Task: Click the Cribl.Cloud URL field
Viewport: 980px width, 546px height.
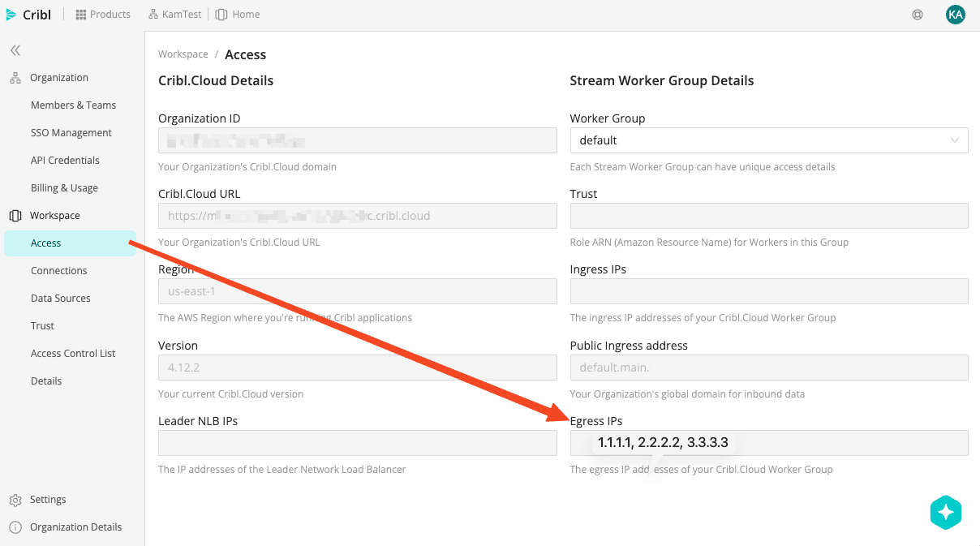Action: pos(357,216)
